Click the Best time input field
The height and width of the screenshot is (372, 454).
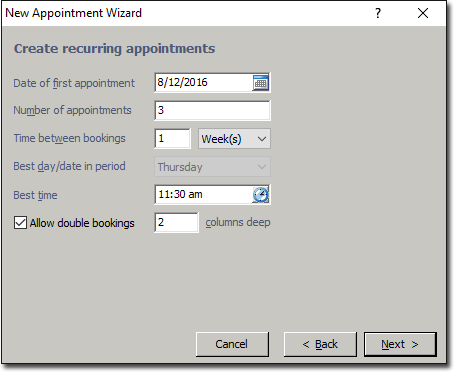[203, 194]
